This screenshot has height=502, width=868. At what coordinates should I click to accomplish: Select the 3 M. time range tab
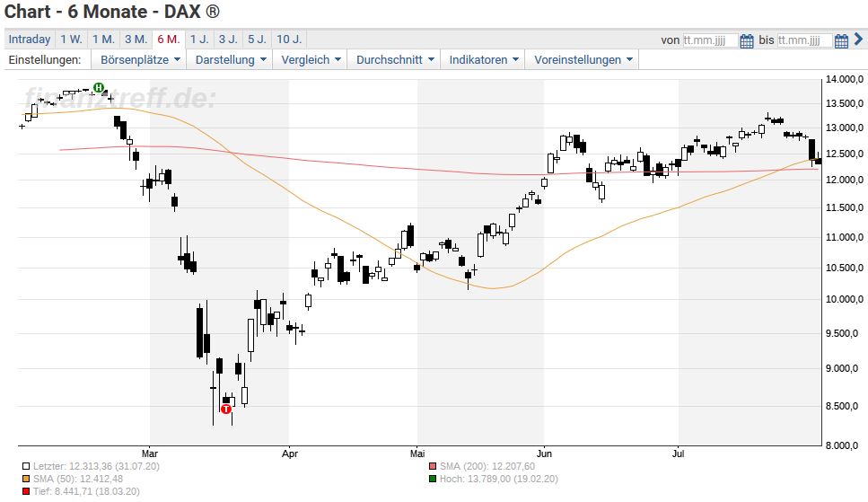tap(136, 40)
